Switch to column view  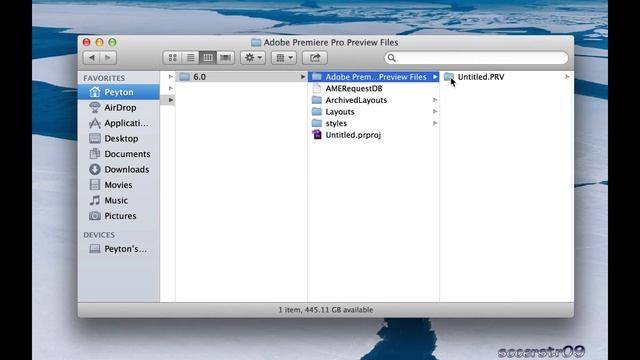pos(208,58)
